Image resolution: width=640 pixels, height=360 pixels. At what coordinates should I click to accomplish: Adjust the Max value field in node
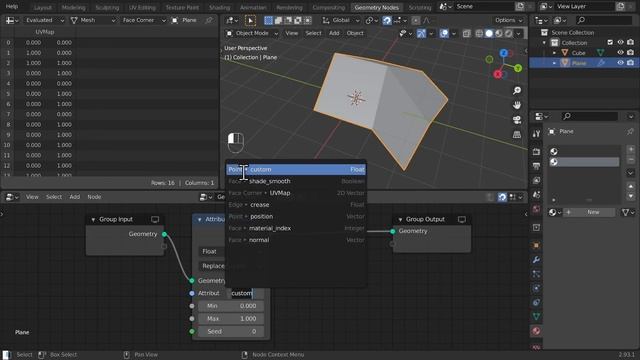pyautogui.click(x=231, y=318)
